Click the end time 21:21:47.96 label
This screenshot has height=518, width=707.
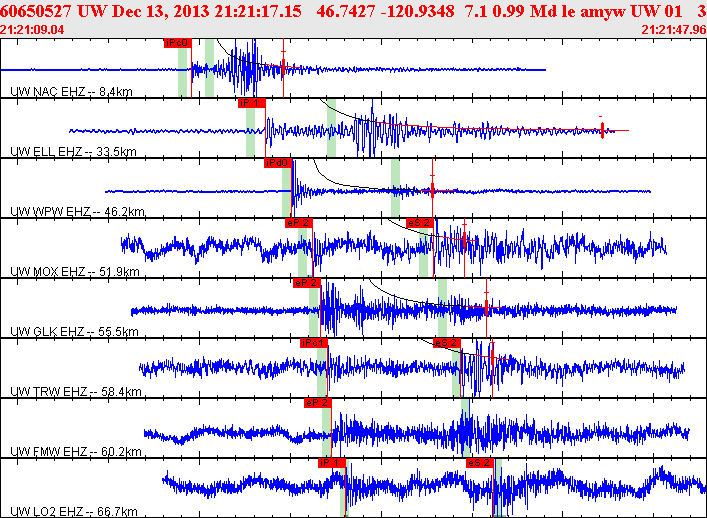(672, 30)
